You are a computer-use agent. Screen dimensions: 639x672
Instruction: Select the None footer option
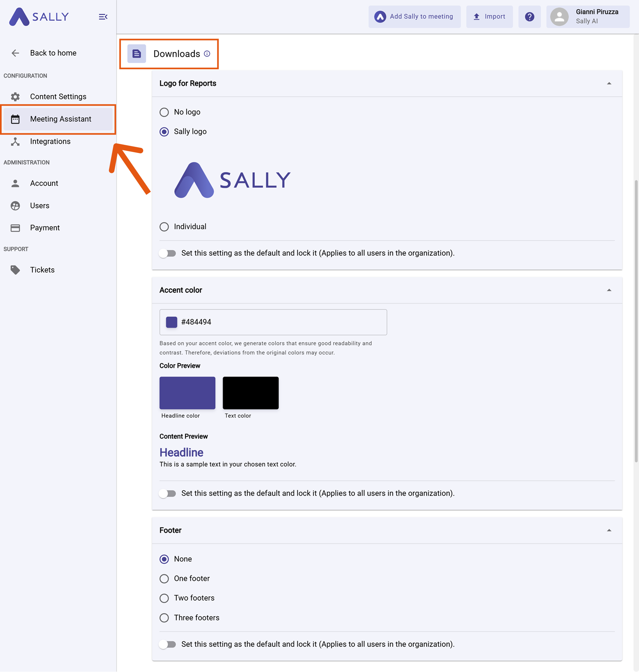click(164, 559)
